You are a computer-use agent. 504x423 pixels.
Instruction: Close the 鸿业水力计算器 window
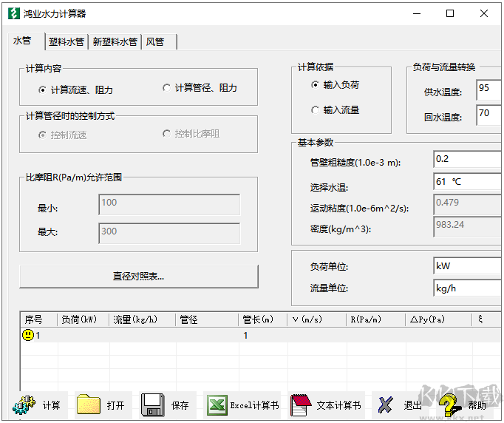(484, 13)
